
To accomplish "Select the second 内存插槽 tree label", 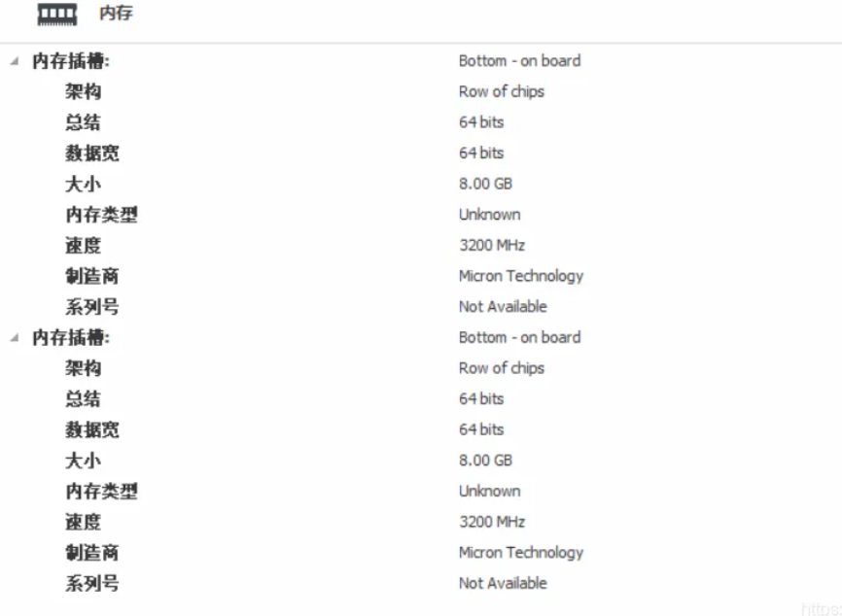I will pos(71,338).
